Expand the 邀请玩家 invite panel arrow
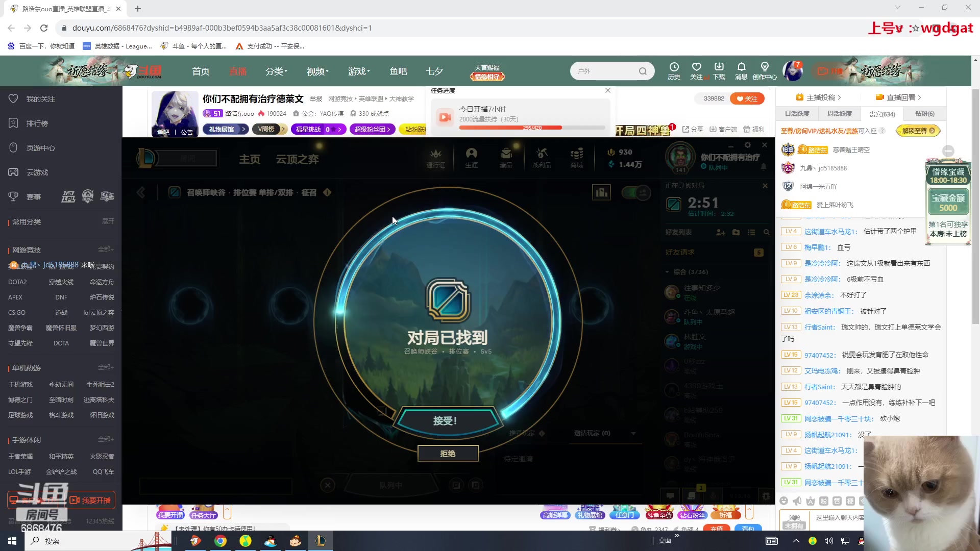 [x=634, y=433]
